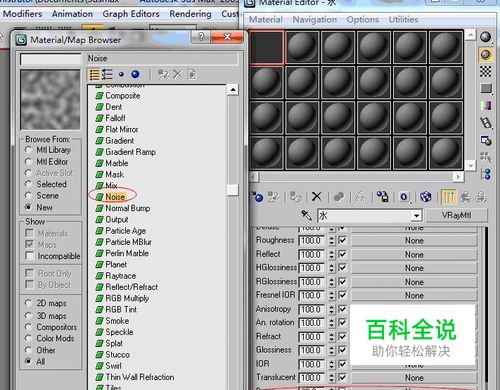The width and height of the screenshot is (500, 390).
Task: Click Put to Library icon
Action: point(382,197)
